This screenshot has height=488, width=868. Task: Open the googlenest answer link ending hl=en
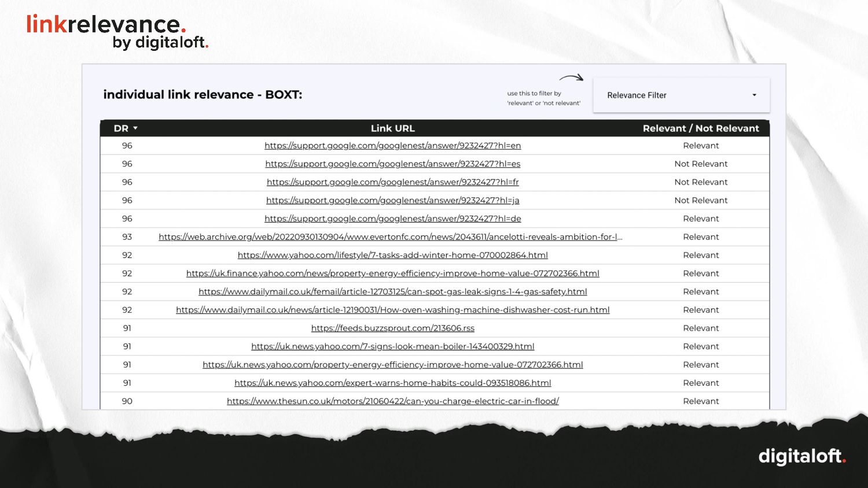click(392, 146)
